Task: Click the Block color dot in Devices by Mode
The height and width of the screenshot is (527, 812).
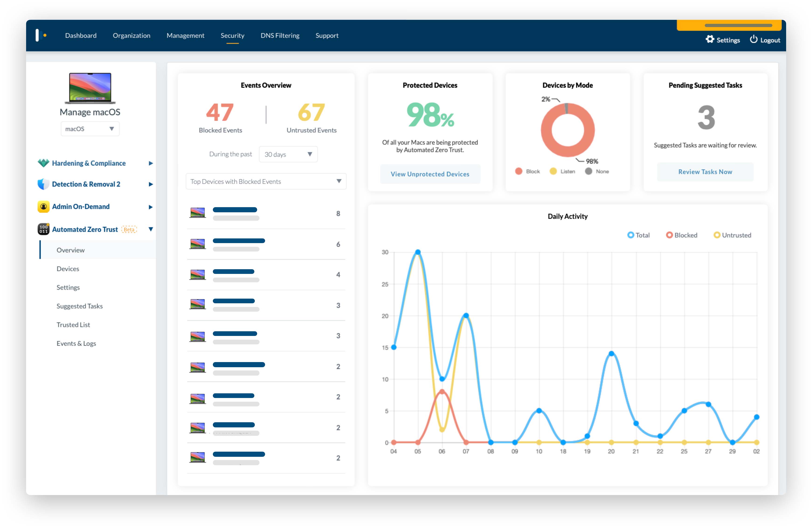Action: pyautogui.click(x=518, y=171)
